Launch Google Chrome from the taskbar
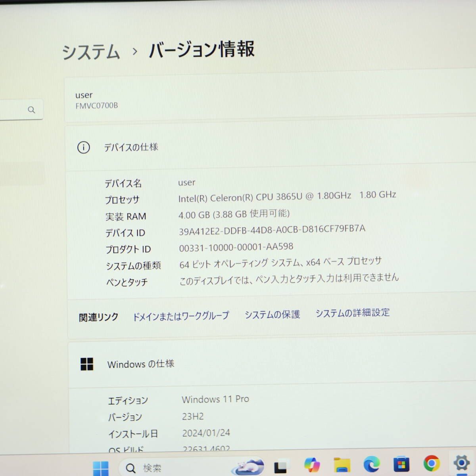The height and width of the screenshot is (476, 476). coord(431,463)
